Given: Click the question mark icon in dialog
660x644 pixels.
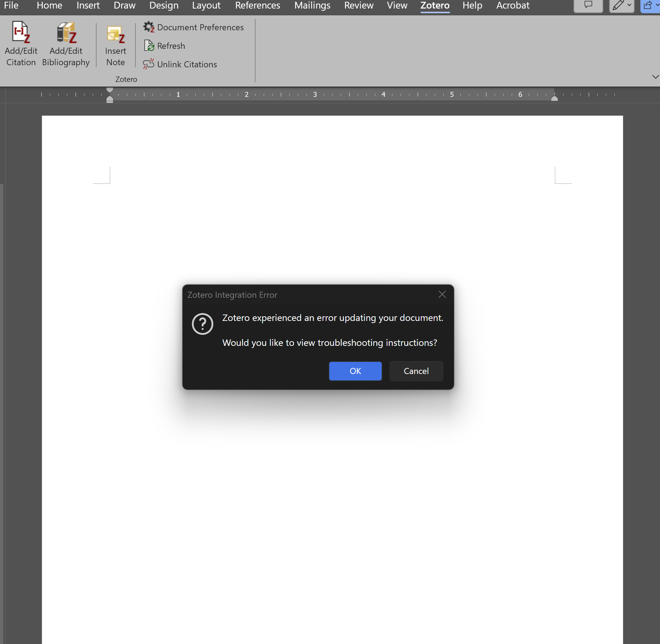Looking at the screenshot, I should tap(202, 324).
